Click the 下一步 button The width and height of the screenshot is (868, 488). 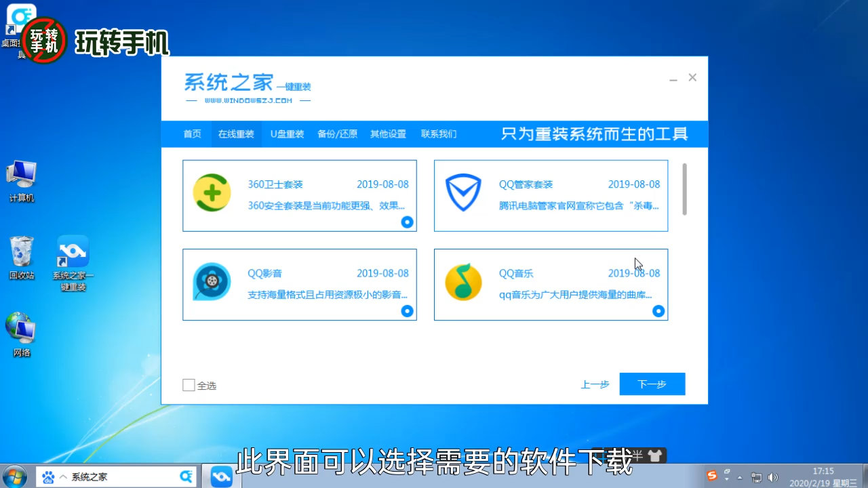pyautogui.click(x=652, y=384)
